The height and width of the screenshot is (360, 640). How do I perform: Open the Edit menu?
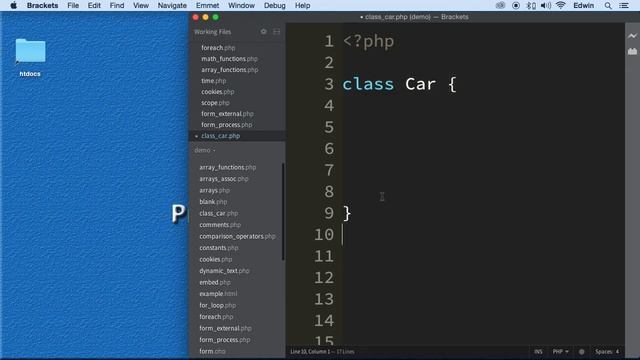pos(94,5)
